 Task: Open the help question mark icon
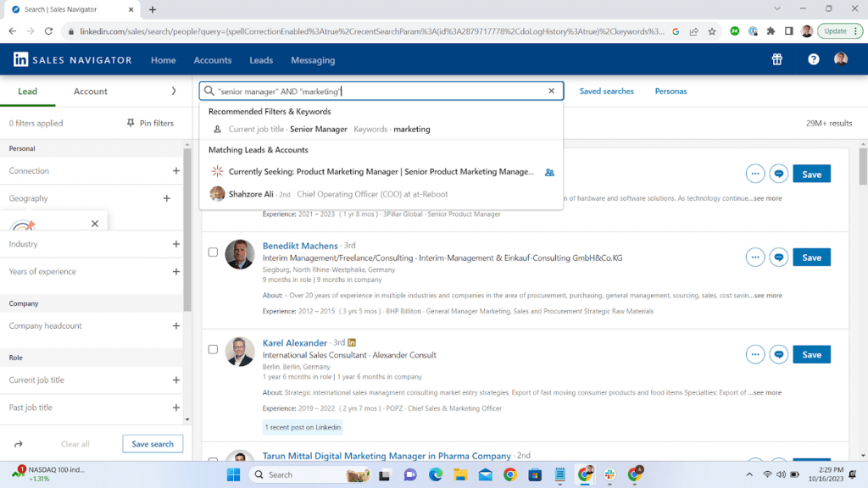[x=813, y=59]
